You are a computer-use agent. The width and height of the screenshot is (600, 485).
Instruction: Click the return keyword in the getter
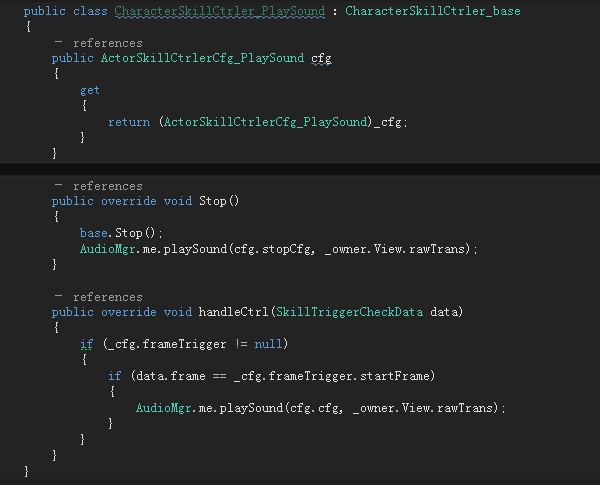pyautogui.click(x=128, y=122)
